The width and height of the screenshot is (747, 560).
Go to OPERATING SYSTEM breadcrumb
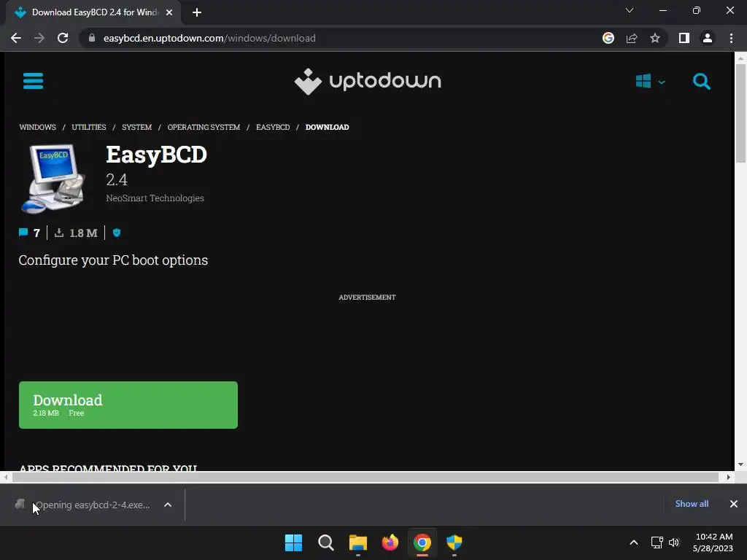(x=204, y=127)
